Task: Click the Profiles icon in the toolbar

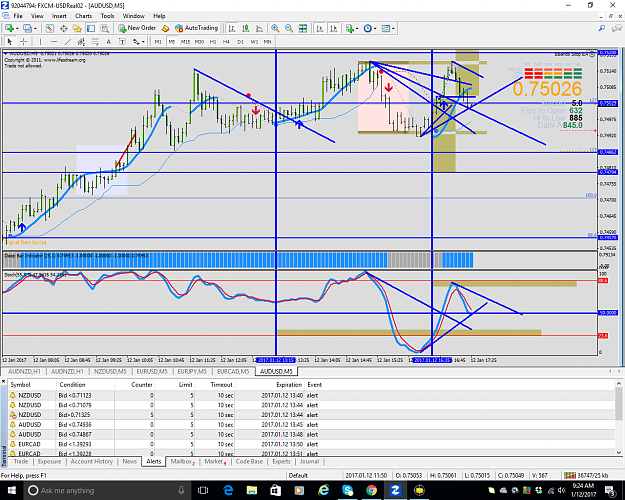Action: 28,28
